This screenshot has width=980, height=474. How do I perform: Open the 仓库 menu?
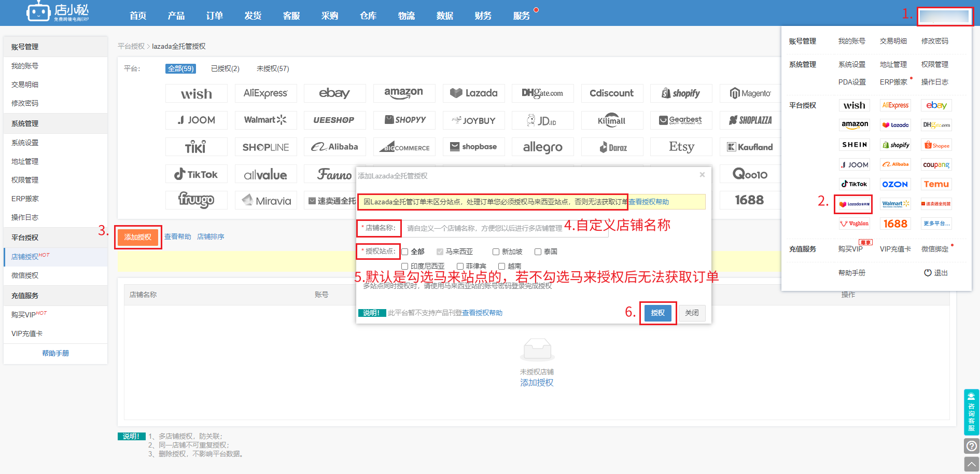pos(368,16)
